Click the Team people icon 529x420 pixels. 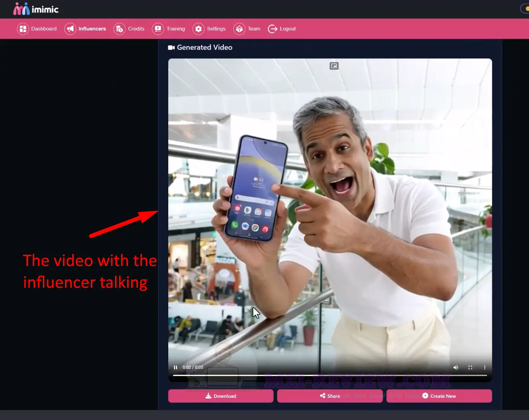[239, 29]
